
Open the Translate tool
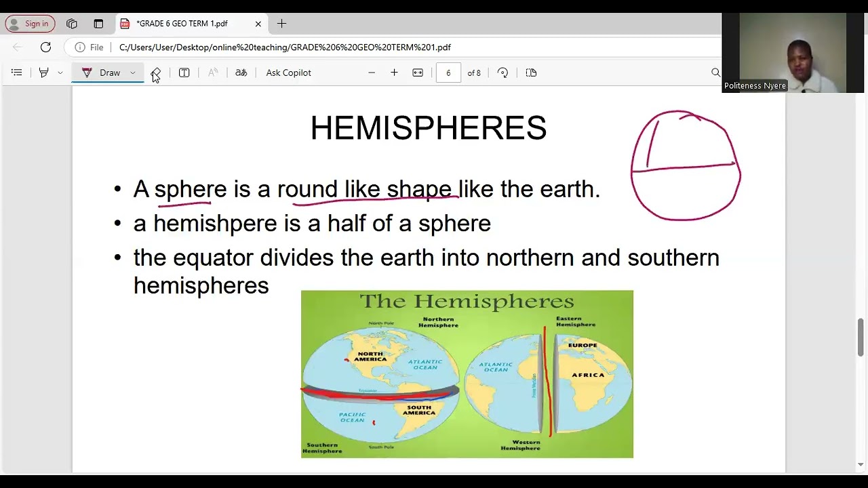(x=241, y=73)
